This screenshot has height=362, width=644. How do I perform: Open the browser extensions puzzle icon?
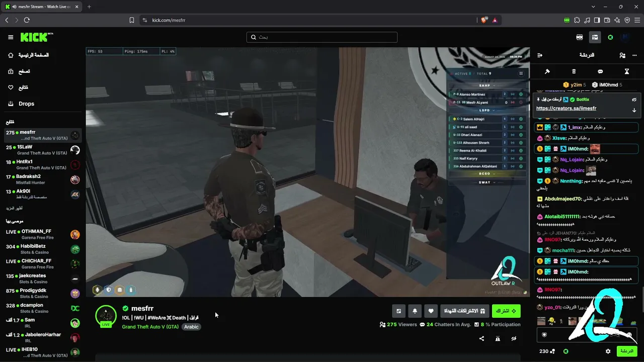click(x=577, y=20)
